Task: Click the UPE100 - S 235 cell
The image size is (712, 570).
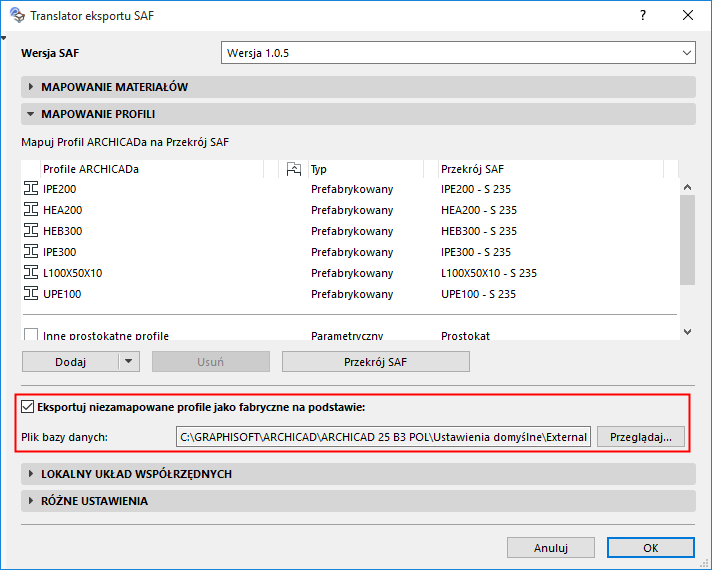Action: 479,294
